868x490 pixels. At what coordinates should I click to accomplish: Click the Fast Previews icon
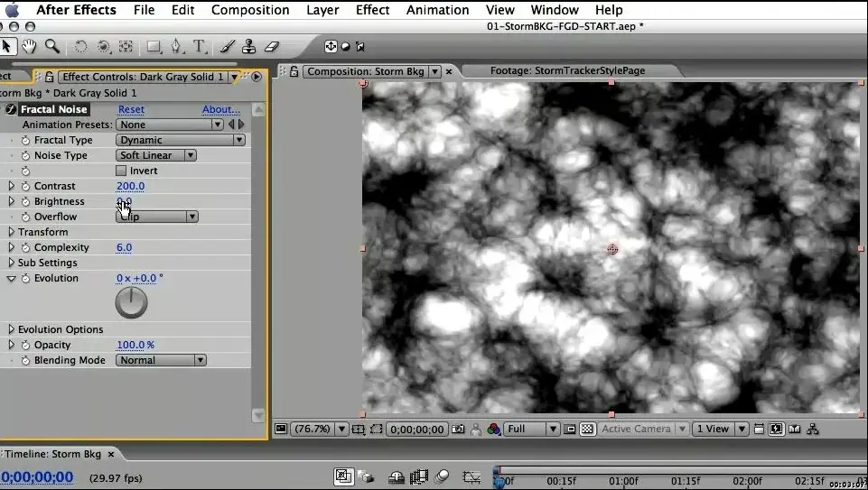776,430
